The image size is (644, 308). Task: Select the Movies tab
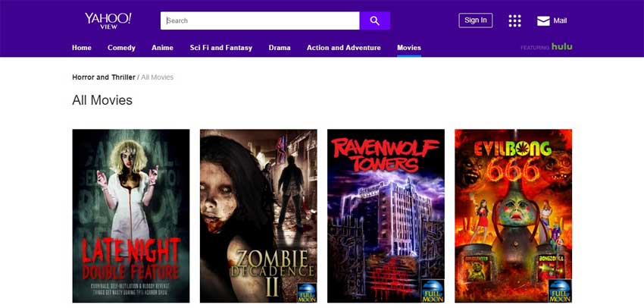[409, 48]
